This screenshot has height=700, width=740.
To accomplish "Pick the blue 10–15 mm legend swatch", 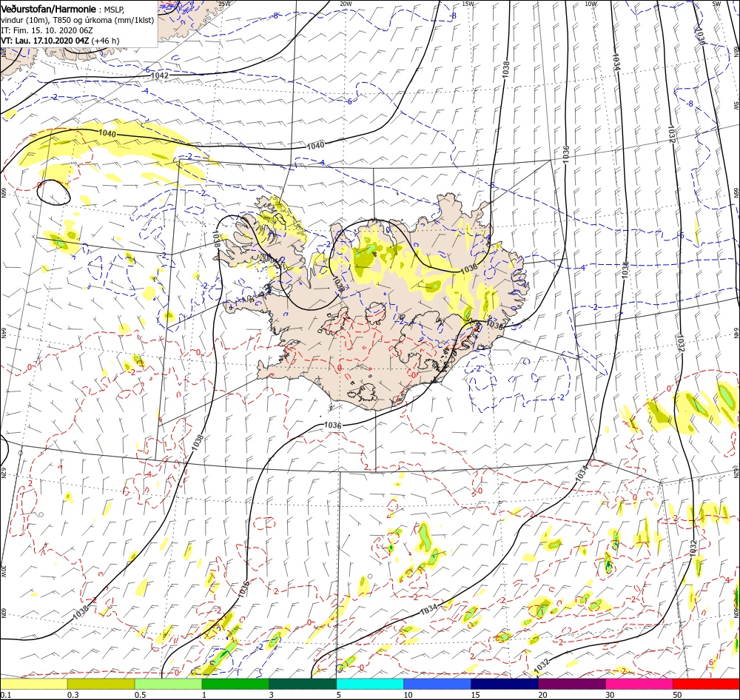I will point(437,684).
